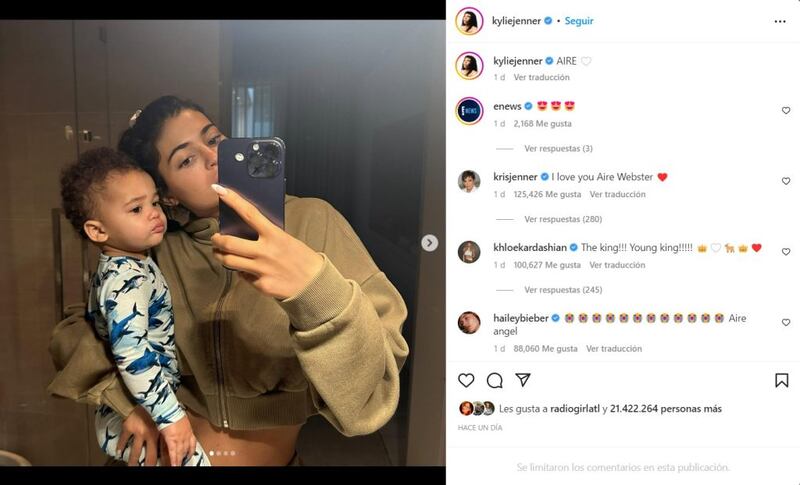Open the three-dot more options menu
Image resolution: width=800 pixels, height=485 pixels.
780,21
